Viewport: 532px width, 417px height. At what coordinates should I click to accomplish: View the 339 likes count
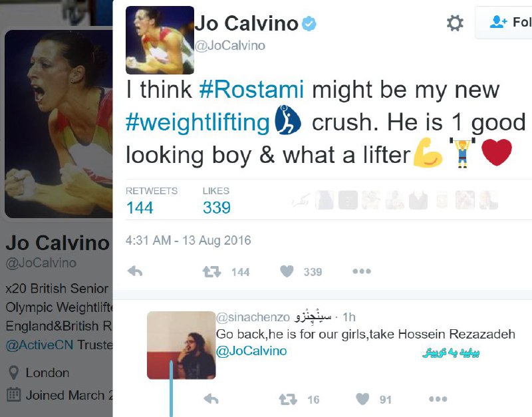pos(217,208)
